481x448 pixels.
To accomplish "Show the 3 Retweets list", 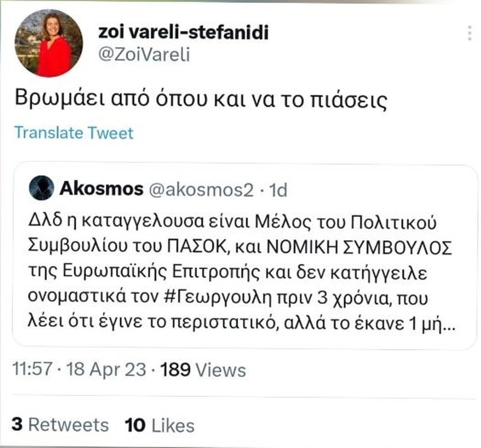I will (60, 425).
